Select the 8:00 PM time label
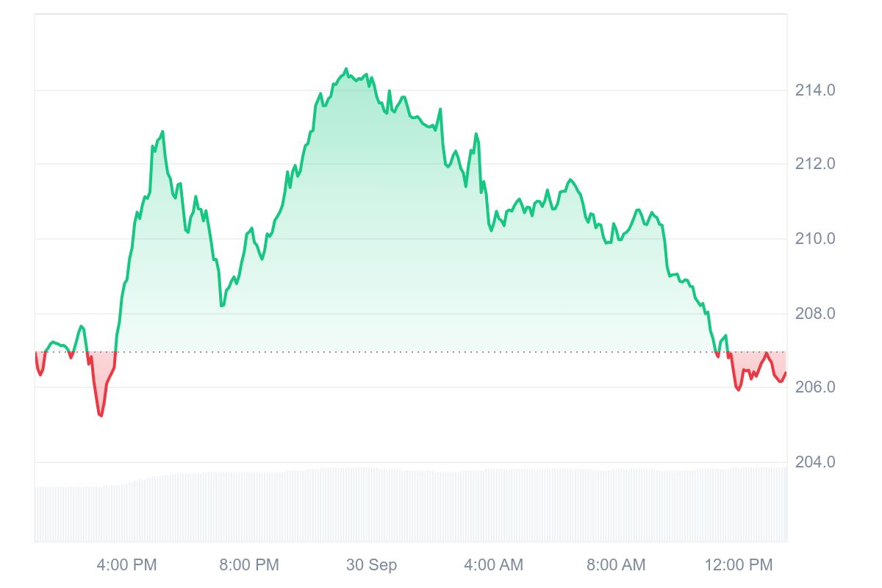Viewport: 882px width, 588px height. tap(249, 564)
